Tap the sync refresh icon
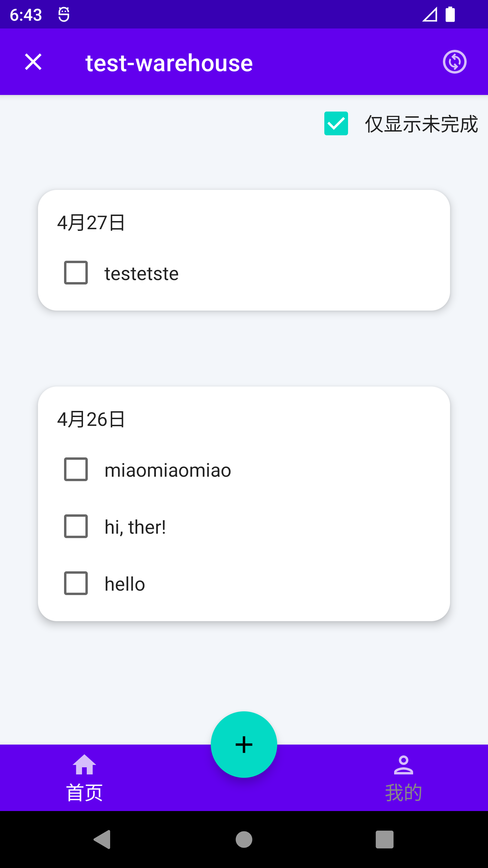The height and width of the screenshot is (868, 488). click(454, 62)
